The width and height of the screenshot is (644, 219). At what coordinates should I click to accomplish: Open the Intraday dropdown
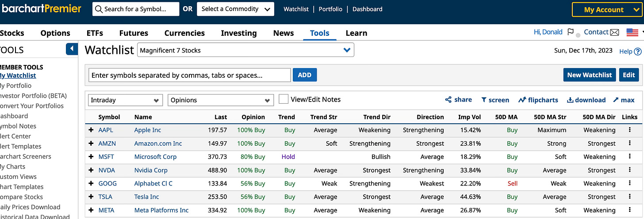tap(125, 100)
